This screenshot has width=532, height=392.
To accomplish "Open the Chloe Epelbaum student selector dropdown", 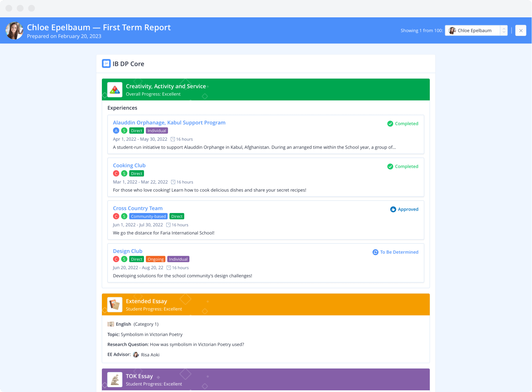I will [473, 30].
